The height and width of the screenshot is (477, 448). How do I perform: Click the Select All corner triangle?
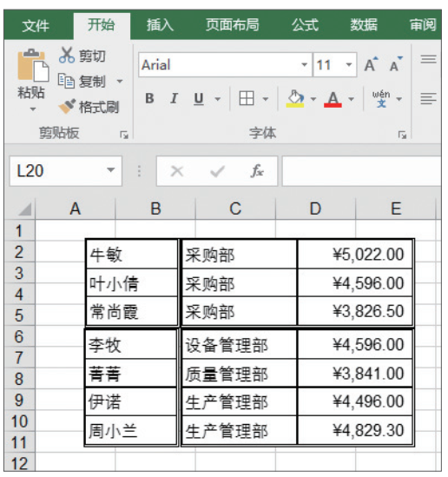[x=25, y=209]
